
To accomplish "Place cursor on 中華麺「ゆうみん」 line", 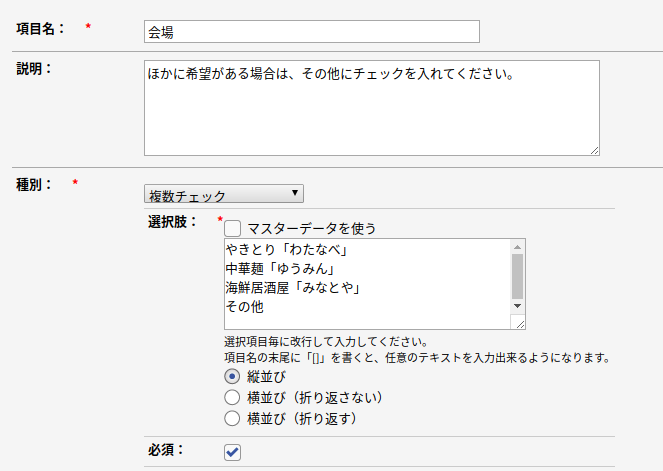I will (x=280, y=268).
